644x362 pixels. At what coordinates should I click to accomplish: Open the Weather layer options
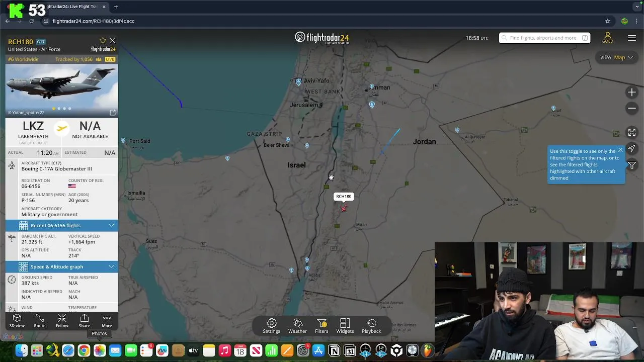[297, 326]
